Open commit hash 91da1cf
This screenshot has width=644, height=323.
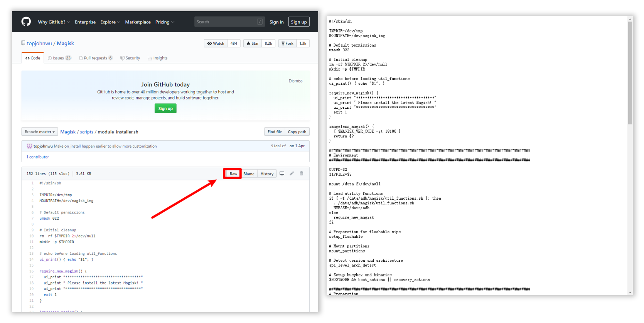coord(278,146)
